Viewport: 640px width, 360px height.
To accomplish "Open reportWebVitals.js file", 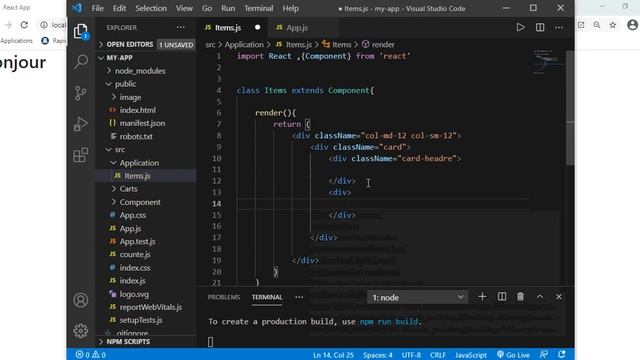I will click(151, 307).
